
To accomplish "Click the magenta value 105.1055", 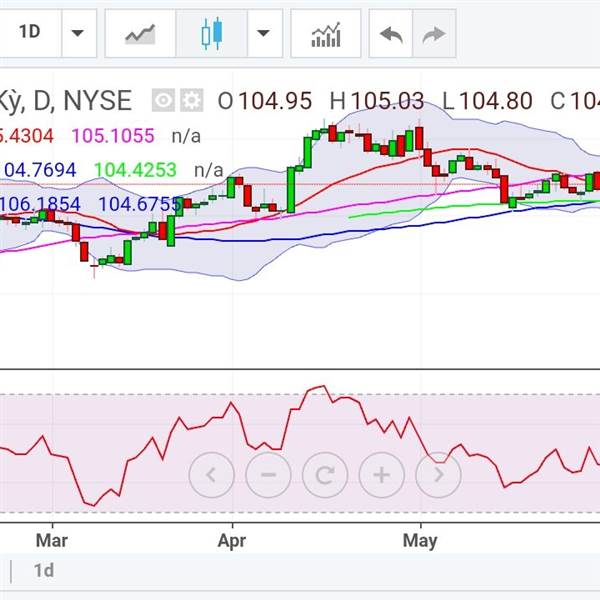I will click(113, 135).
